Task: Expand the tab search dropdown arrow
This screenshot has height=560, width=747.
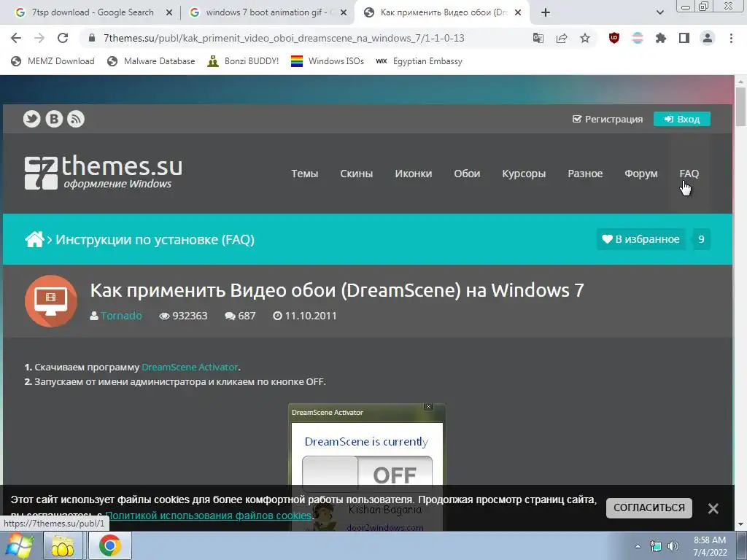Action: click(659, 13)
